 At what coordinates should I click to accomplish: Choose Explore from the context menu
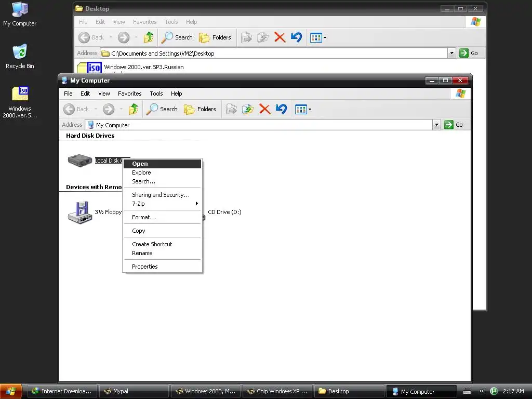162,172
